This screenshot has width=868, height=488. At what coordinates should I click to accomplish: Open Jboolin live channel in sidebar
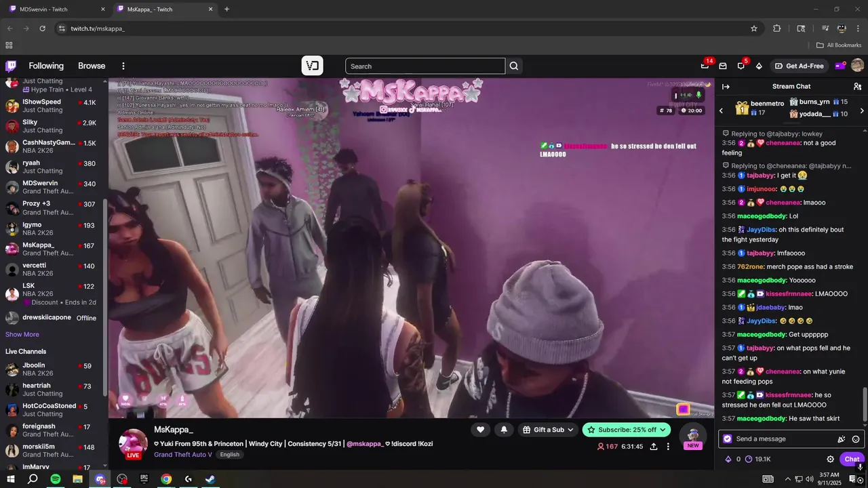53,369
